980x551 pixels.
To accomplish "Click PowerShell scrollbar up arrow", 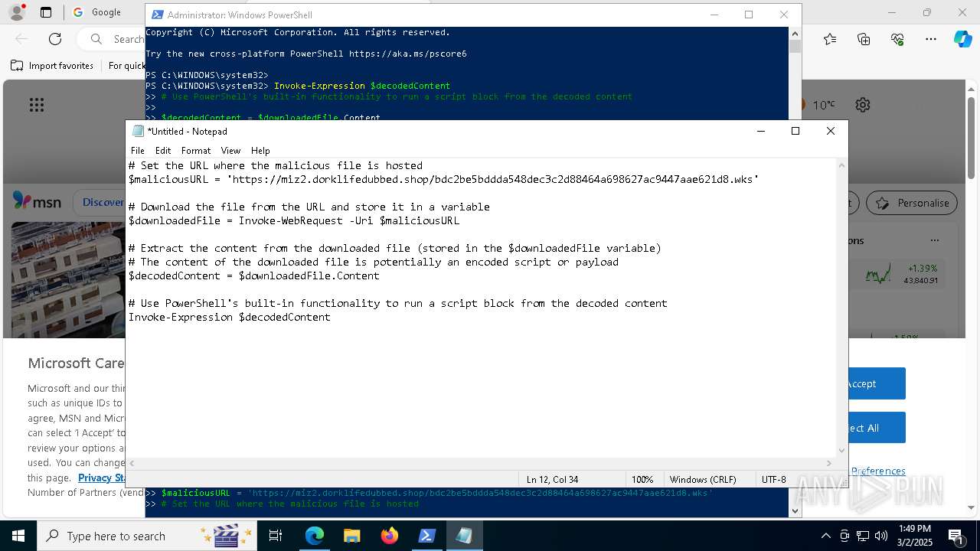I will pos(795,34).
